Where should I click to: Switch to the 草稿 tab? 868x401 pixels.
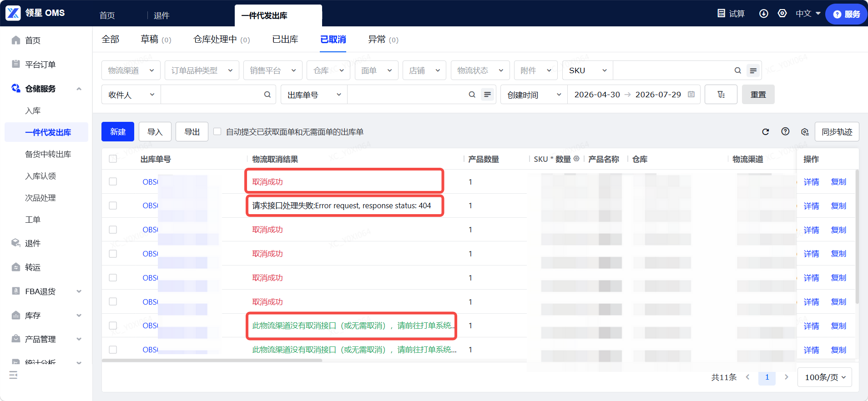[x=156, y=40]
